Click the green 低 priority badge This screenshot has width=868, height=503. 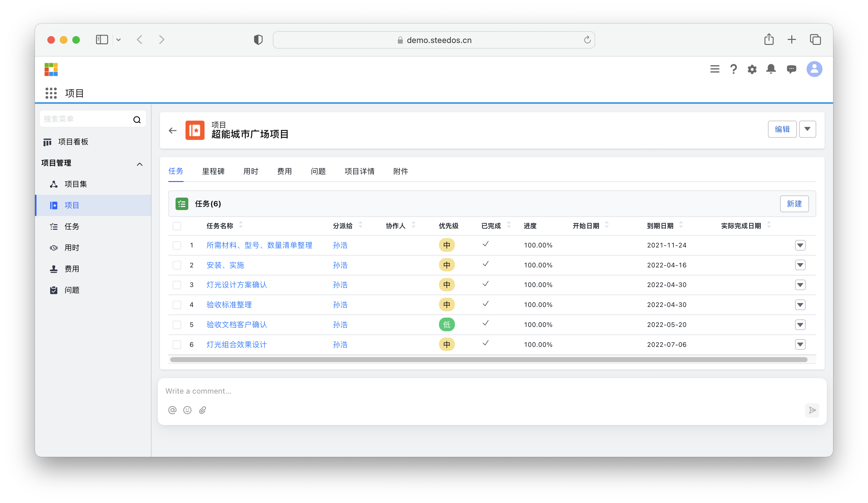446,325
